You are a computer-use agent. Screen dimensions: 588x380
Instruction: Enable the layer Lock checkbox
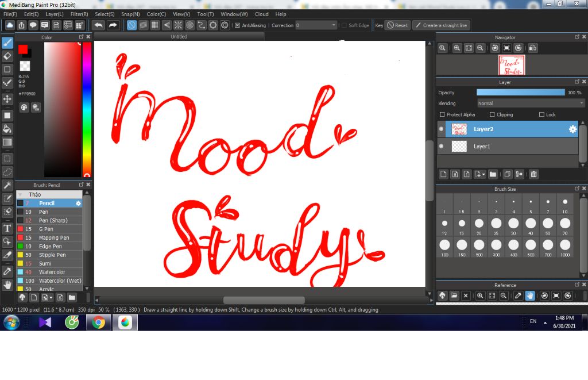click(541, 114)
